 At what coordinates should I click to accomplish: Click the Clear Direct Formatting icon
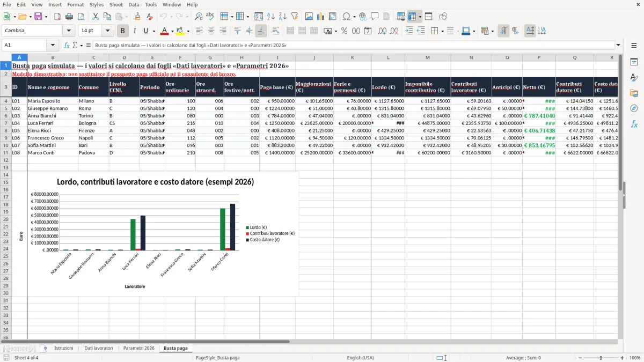coord(150,17)
